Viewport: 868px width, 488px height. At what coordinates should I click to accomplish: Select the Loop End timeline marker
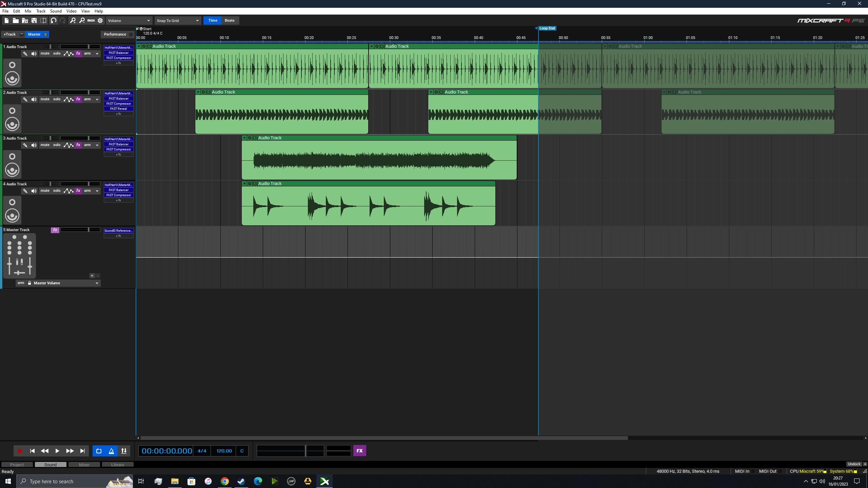click(x=547, y=28)
